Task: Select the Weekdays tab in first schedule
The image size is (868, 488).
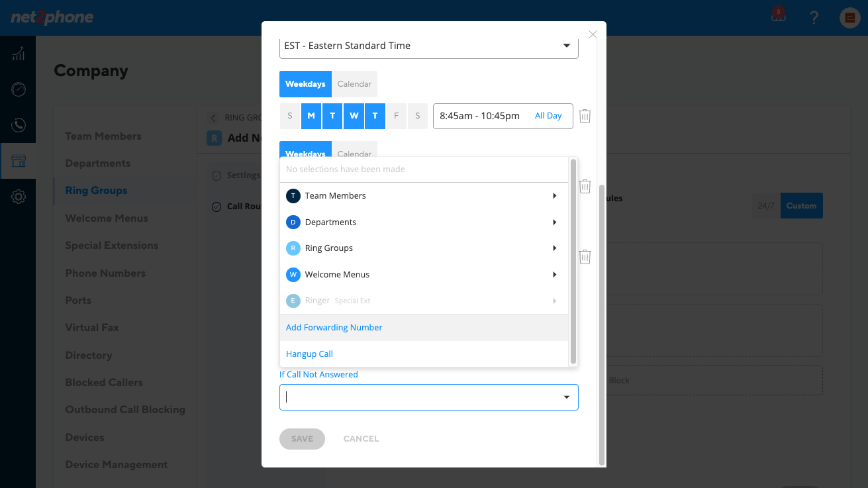Action: pos(305,84)
